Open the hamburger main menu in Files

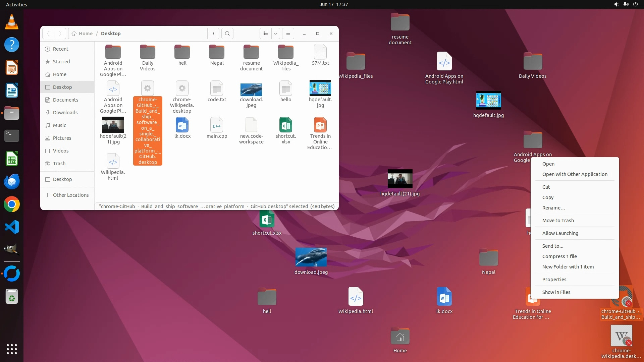point(288,34)
